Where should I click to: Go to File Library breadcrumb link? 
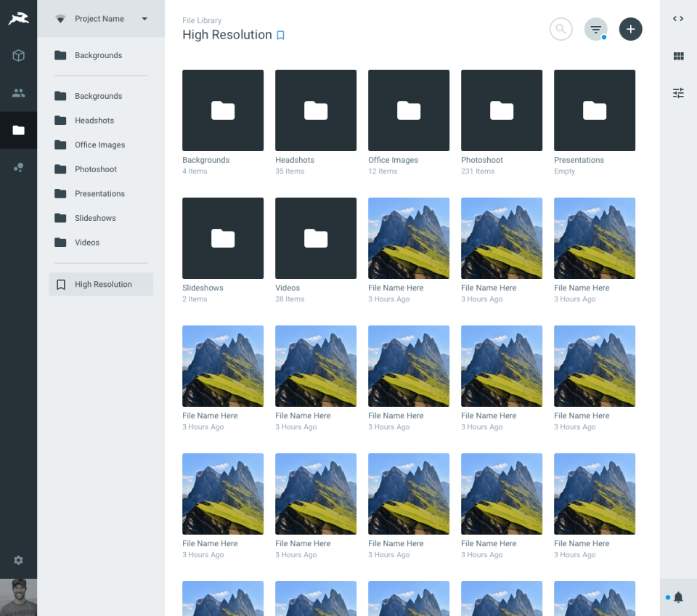click(202, 20)
